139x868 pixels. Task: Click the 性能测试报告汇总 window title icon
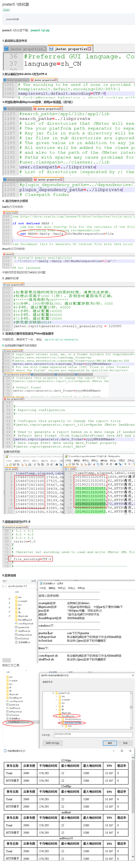(x=5, y=751)
